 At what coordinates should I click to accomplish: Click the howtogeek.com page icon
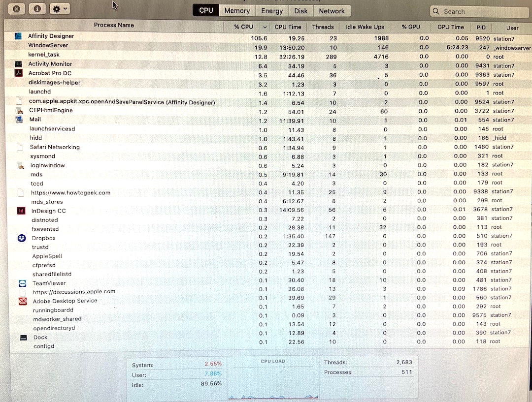coord(21,192)
